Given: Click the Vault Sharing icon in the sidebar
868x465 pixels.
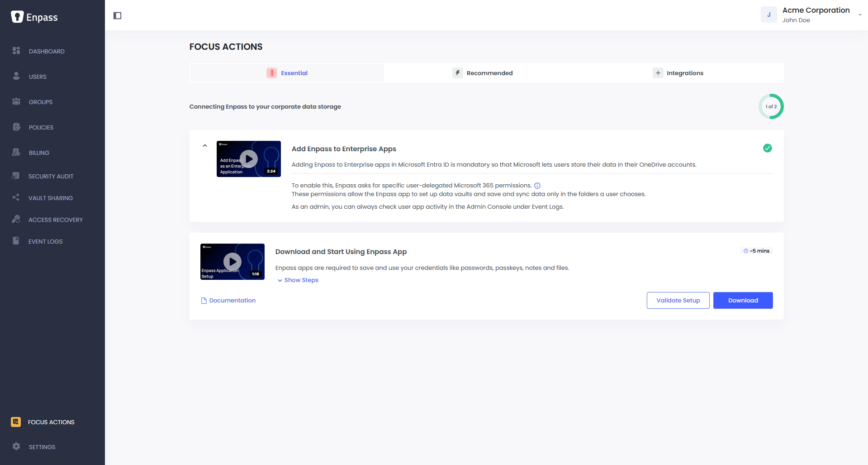Looking at the screenshot, I should [16, 197].
